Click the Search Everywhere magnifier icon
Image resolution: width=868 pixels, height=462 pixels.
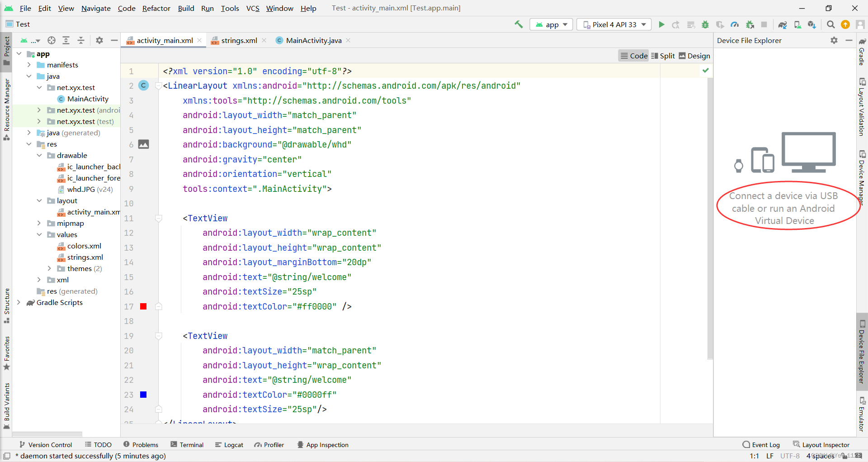[x=830, y=24]
